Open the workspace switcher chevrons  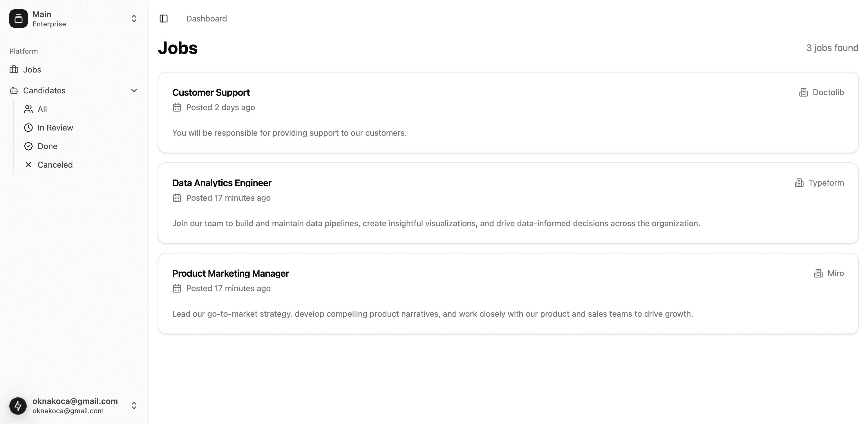click(x=134, y=19)
